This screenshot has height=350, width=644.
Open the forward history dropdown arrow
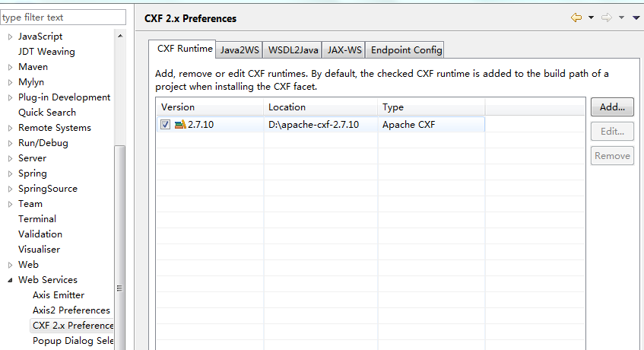pyautogui.click(x=621, y=17)
